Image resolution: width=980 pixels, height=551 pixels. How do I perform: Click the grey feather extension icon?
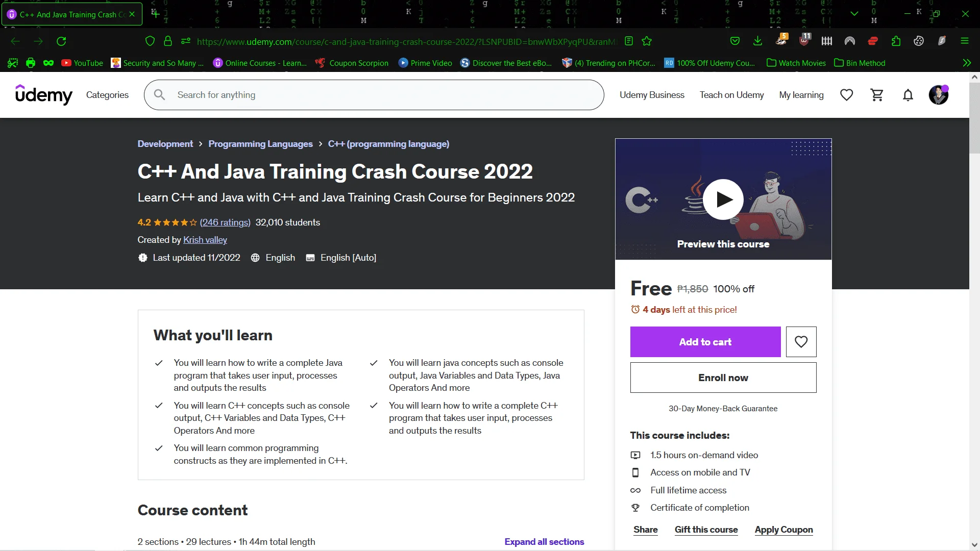[x=942, y=41]
